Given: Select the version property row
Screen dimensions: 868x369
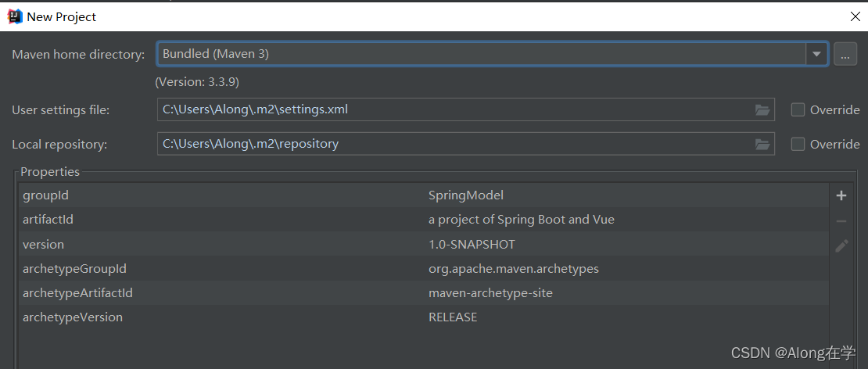Looking at the screenshot, I should (424, 244).
